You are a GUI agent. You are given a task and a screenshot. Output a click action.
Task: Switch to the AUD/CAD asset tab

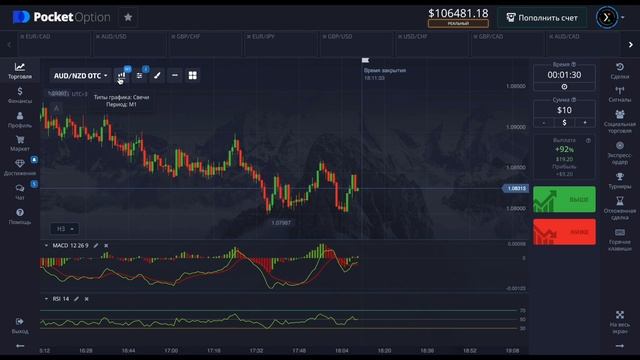[x=583, y=44]
